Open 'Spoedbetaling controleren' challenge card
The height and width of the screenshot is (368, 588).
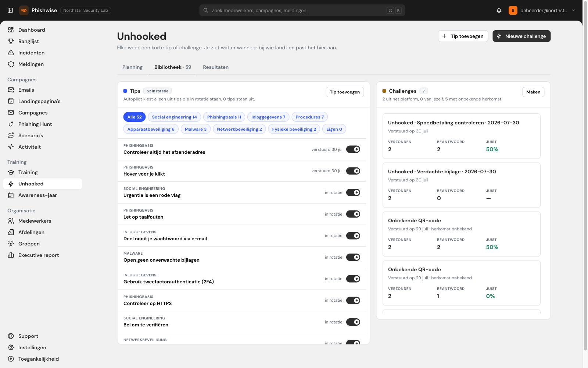tap(462, 136)
